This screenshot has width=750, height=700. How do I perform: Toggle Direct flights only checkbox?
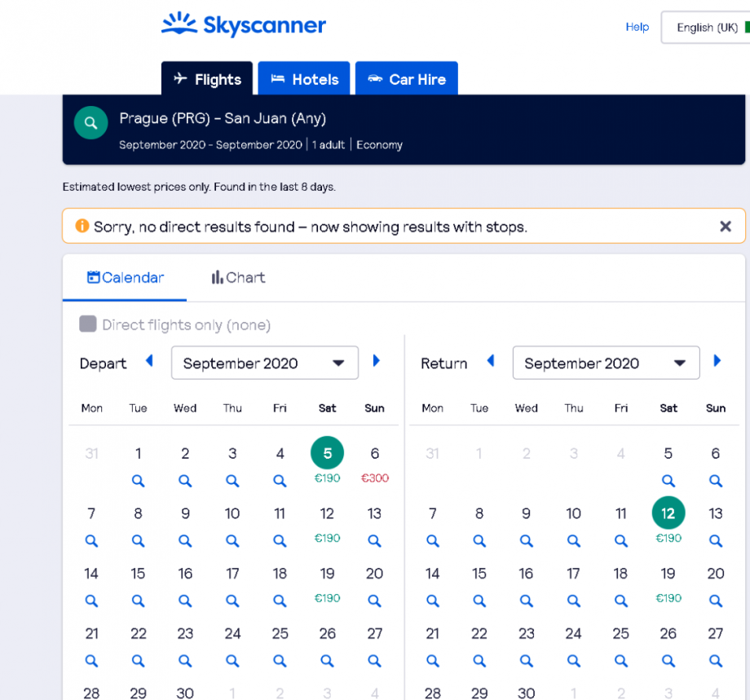click(x=87, y=324)
